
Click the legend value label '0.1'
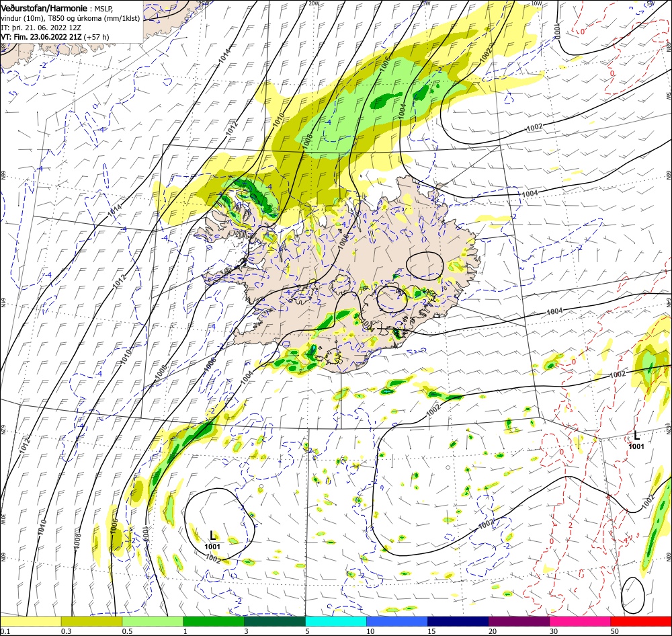5,631
